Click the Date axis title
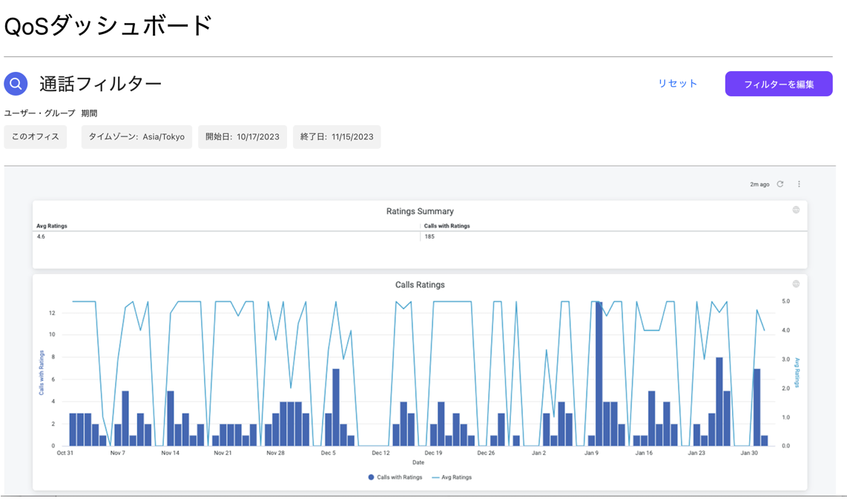This screenshot has width=847, height=504. 418,462
